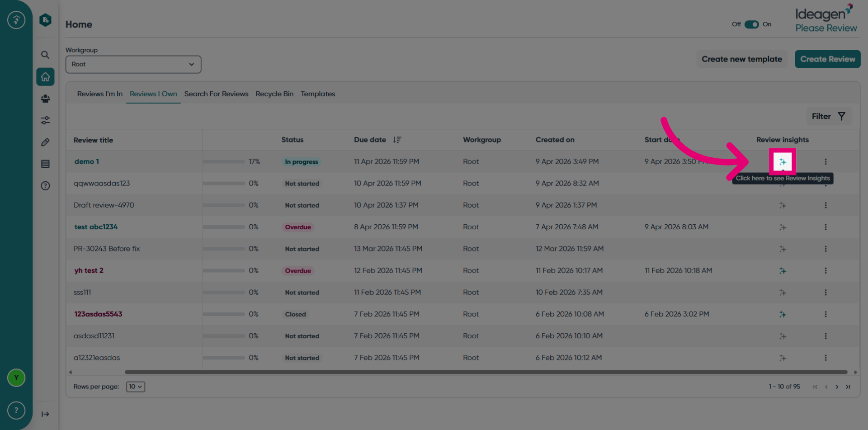
Task: Select the Reviews I Own tab
Action: click(153, 94)
